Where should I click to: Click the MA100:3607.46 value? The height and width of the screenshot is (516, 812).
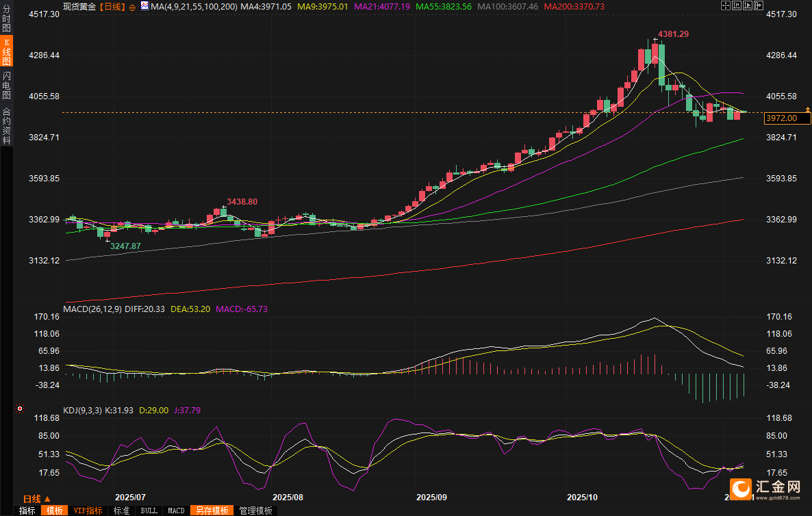point(507,7)
